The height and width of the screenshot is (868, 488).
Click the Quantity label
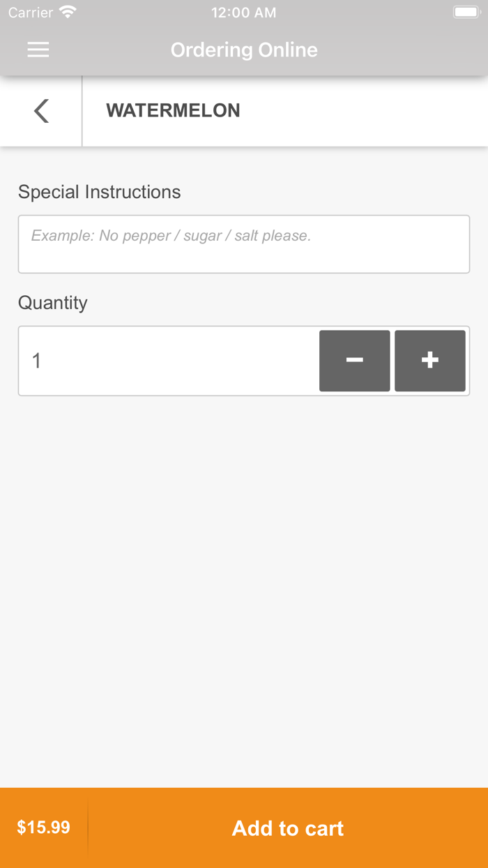pyautogui.click(x=53, y=303)
